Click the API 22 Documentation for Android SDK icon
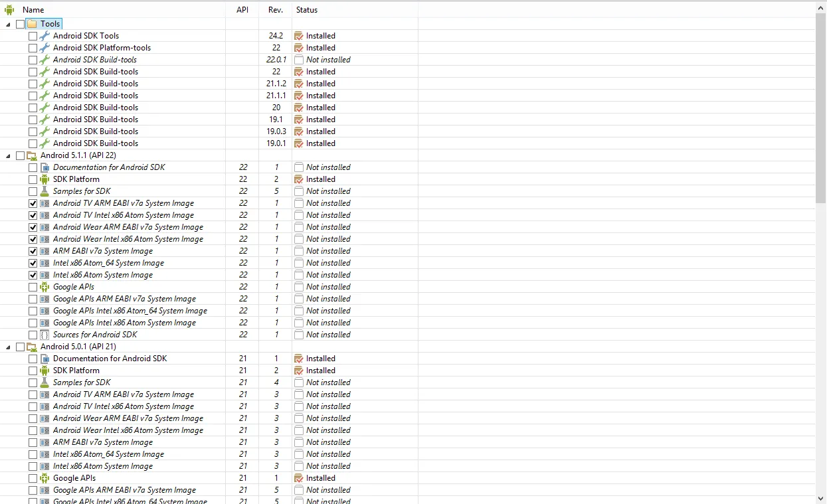 pyautogui.click(x=45, y=167)
